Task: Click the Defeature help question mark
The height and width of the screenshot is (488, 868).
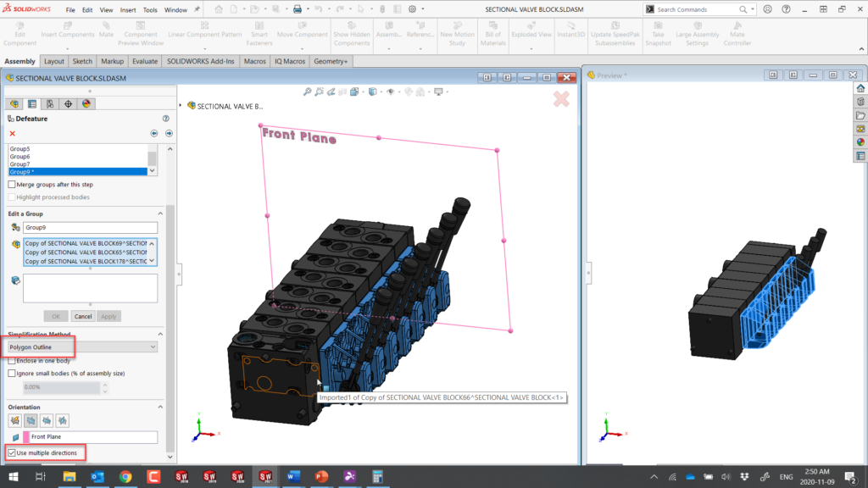Action: 165,119
